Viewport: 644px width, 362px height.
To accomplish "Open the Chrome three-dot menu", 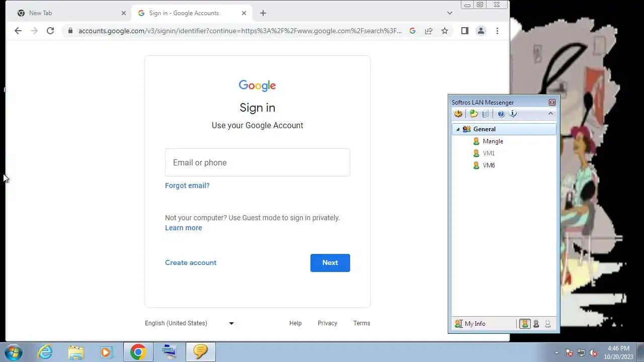I will (x=497, y=31).
